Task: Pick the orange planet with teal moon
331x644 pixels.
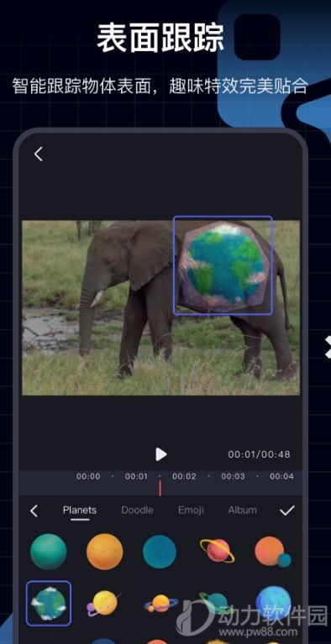Action: point(272,552)
